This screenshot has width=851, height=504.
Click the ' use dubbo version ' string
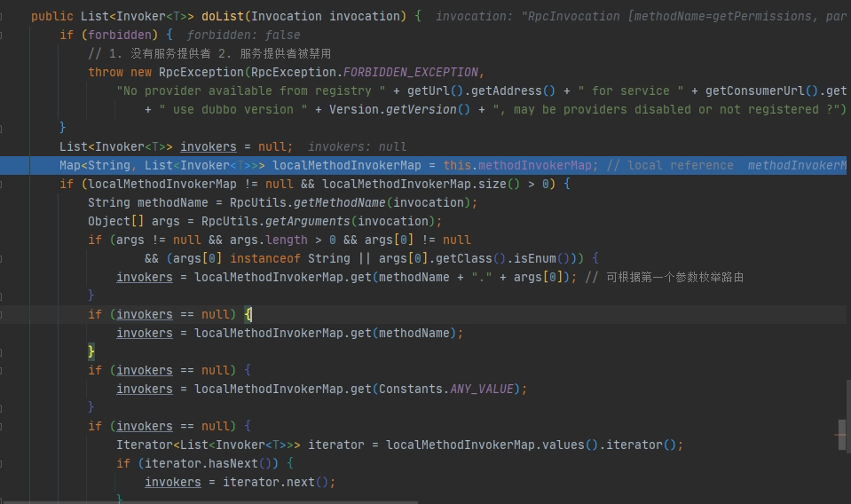click(233, 110)
